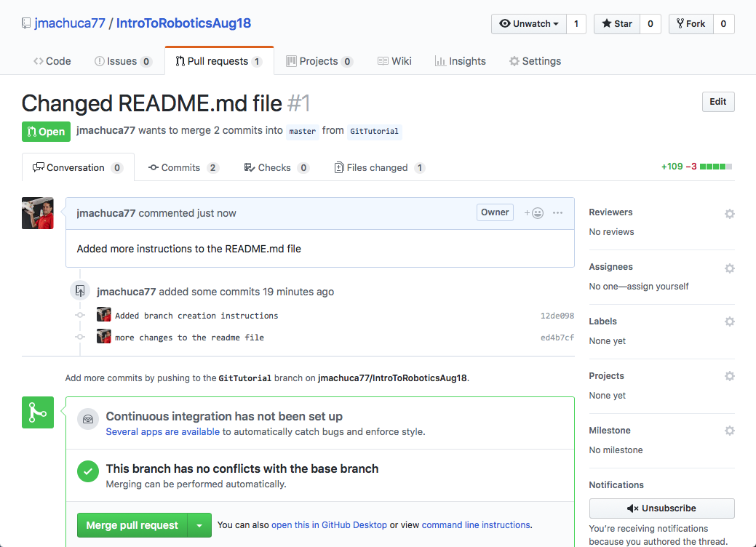This screenshot has height=547, width=756.
Task: Click the GitTutorial branch label
Action: tap(374, 131)
